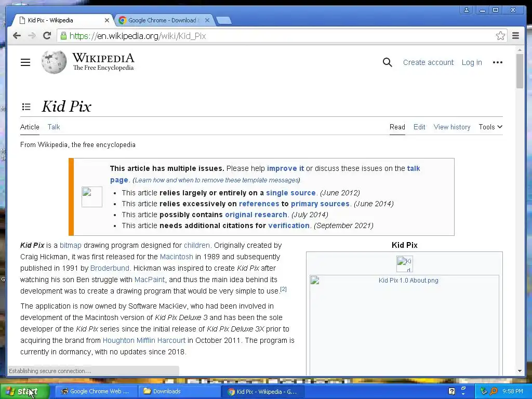Open the Chrome user profile button
This screenshot has width=532, height=399.
point(467,10)
